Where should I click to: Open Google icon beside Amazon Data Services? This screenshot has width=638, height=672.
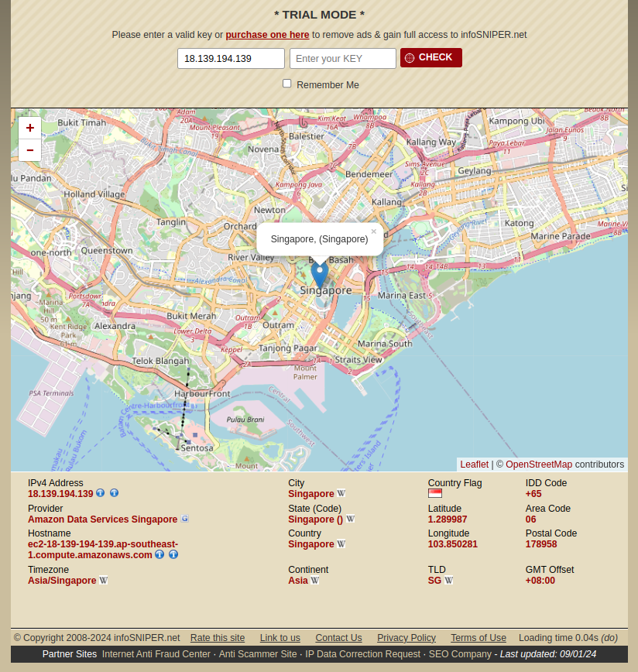coord(184,519)
